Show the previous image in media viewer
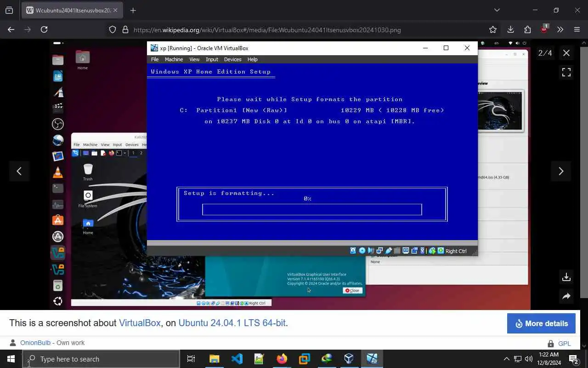The width and height of the screenshot is (588, 368). pos(19,171)
